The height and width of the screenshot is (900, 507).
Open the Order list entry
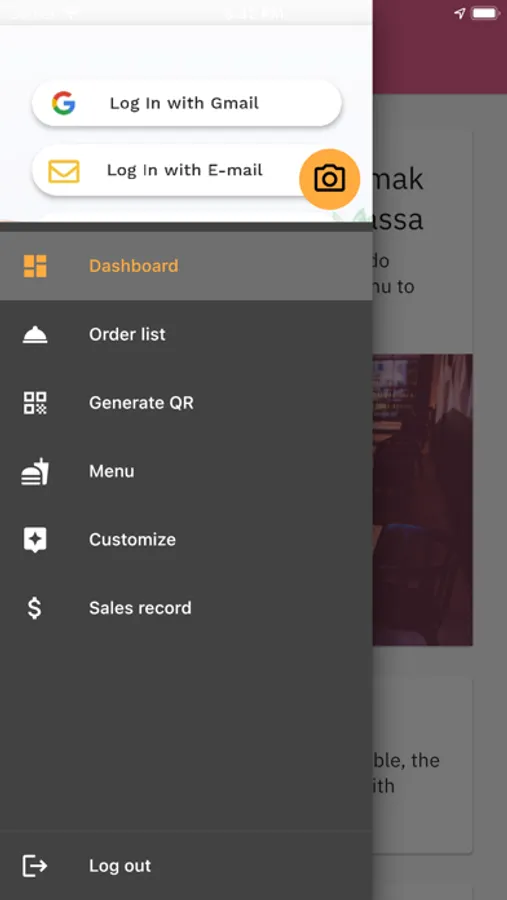point(186,335)
